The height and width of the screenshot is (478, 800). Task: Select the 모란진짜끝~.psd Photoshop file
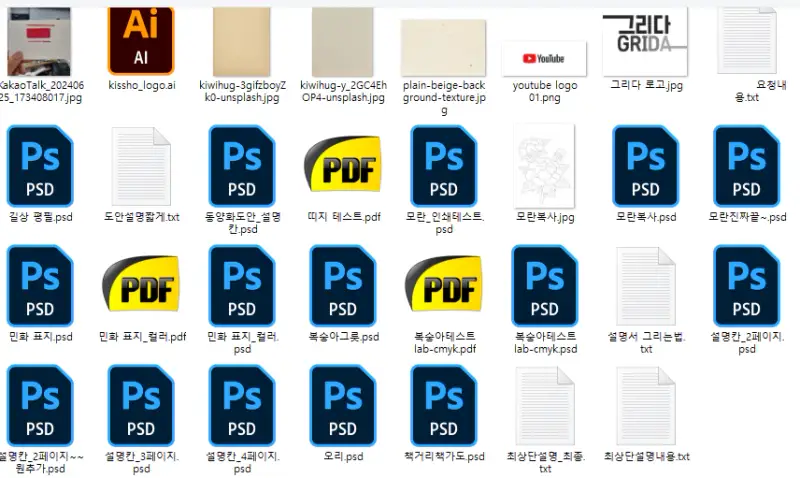click(747, 166)
